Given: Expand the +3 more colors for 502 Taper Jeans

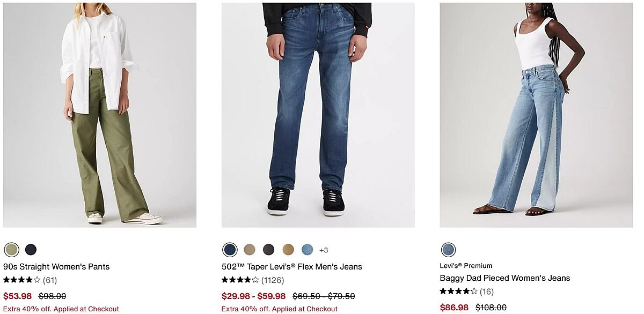Looking at the screenshot, I should (x=324, y=250).
